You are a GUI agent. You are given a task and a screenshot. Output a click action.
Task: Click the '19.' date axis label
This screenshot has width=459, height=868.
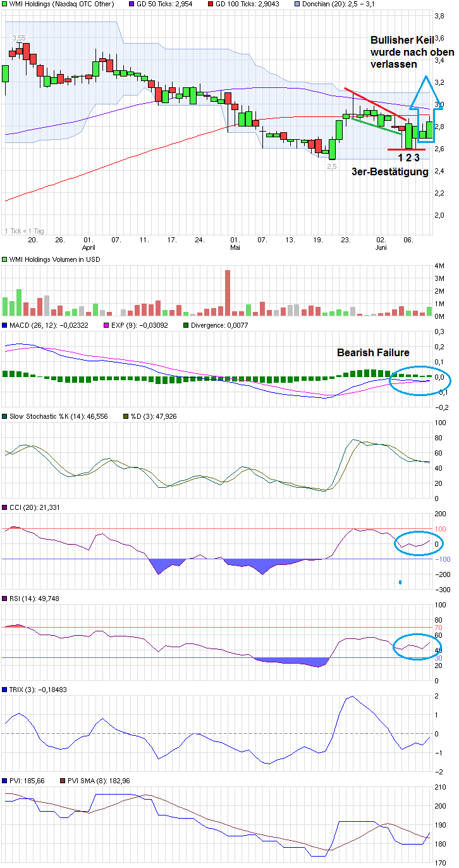(318, 240)
